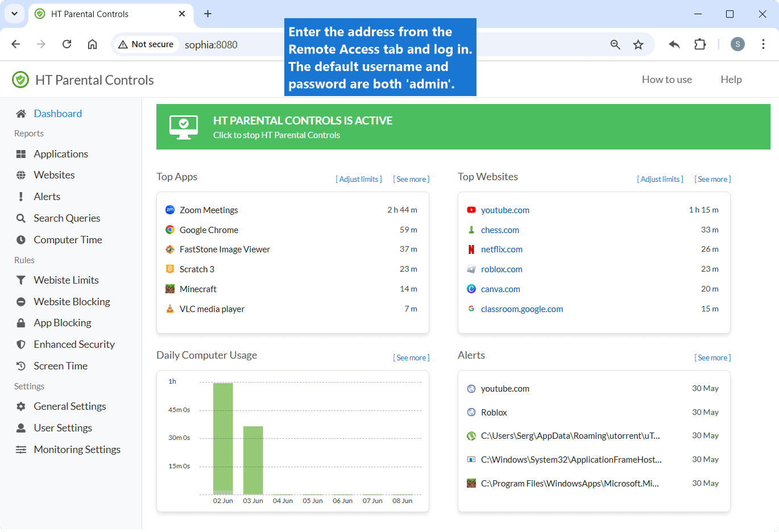Click See more for Daily Computer Usage
Image resolution: width=779 pixels, height=532 pixels.
(411, 358)
